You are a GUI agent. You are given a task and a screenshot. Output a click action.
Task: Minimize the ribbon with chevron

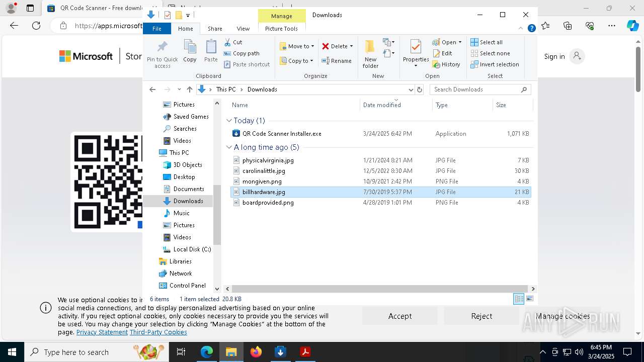coord(521,29)
